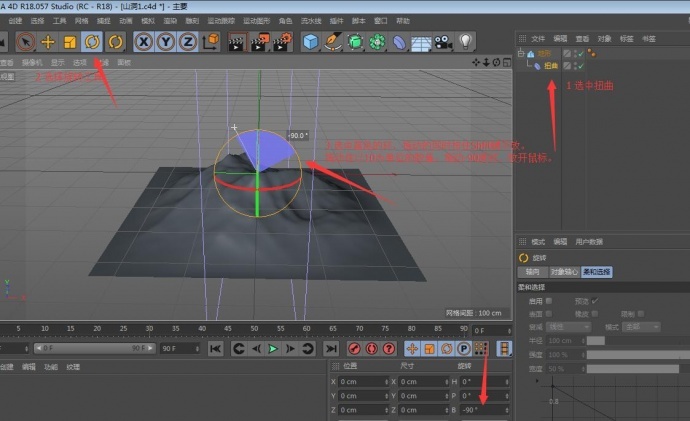The image size is (690, 421).
Task: Open Render Settings gear clapperboard icon
Action: coord(283,43)
